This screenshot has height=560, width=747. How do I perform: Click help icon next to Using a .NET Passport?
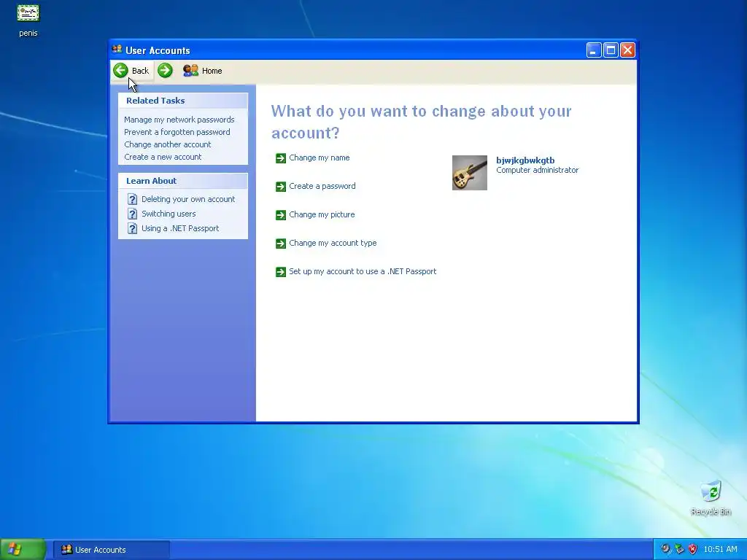[133, 228]
